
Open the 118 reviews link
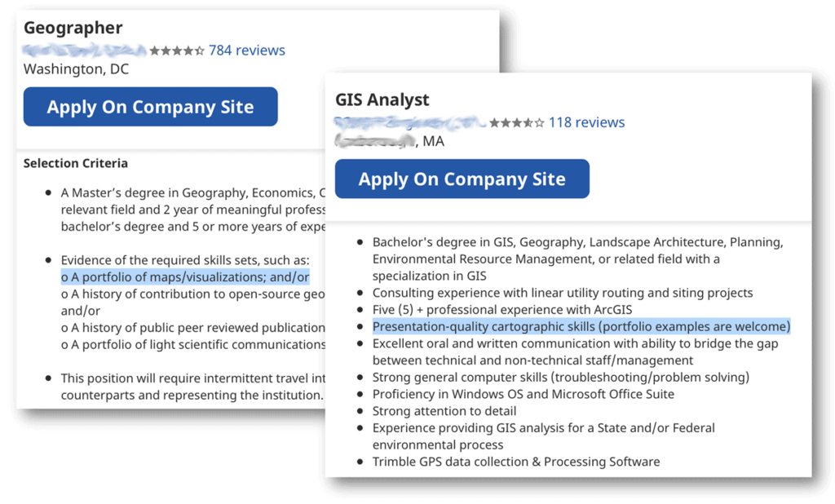(586, 122)
